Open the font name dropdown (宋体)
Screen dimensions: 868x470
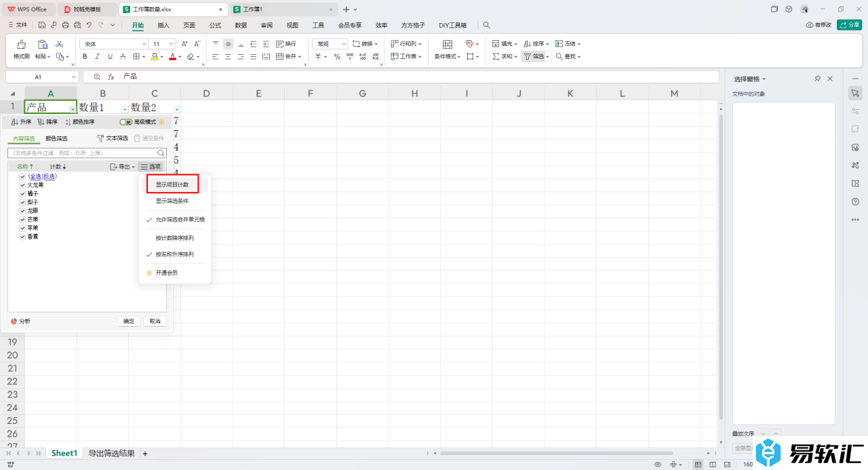click(x=144, y=43)
